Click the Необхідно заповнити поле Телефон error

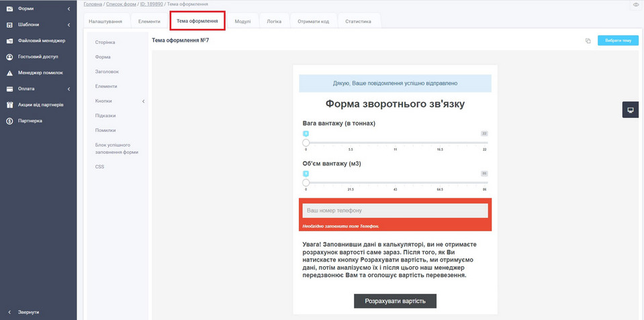pos(340,227)
